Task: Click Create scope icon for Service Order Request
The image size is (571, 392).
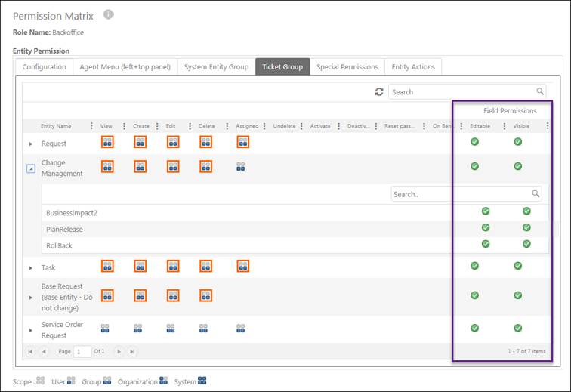Action: 140,328
